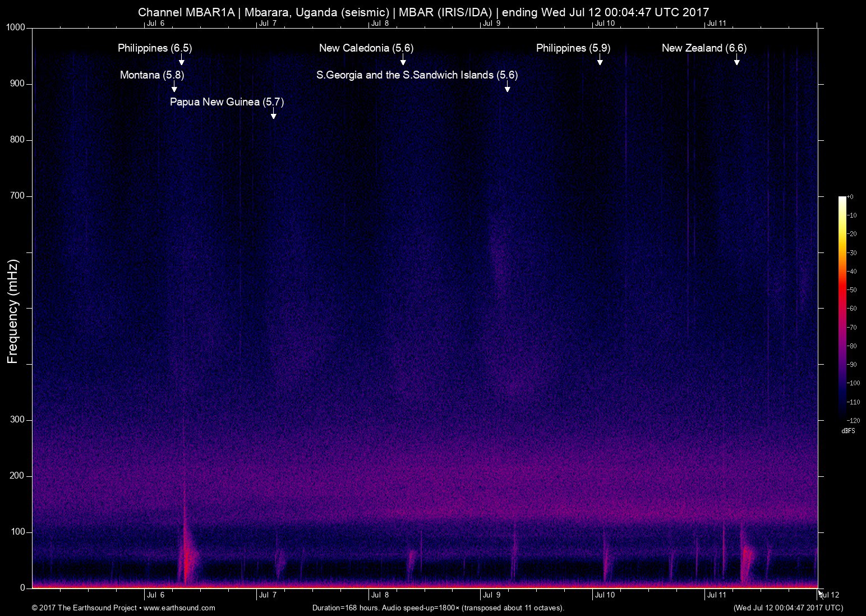Click the Channel MBAR1A chart title

point(423,12)
